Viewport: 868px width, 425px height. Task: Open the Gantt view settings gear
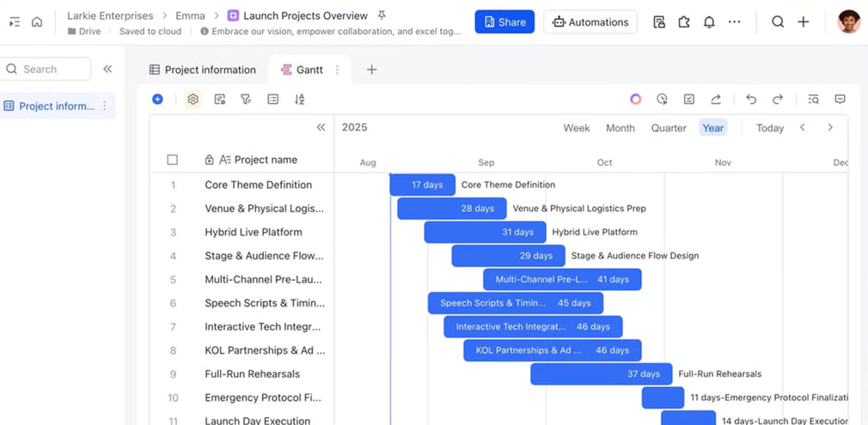point(193,100)
